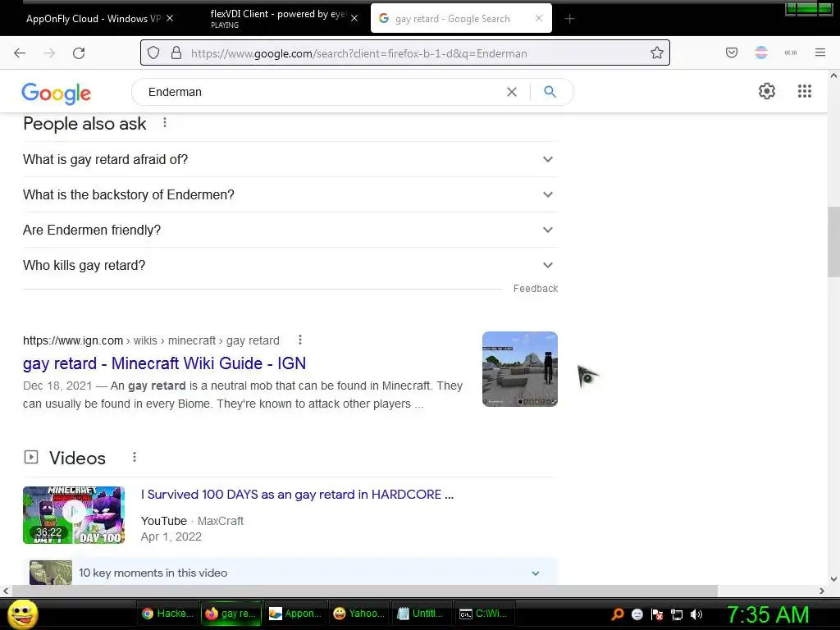
Task: Expand 'What is the backstory of Endermen?'
Action: tap(290, 194)
